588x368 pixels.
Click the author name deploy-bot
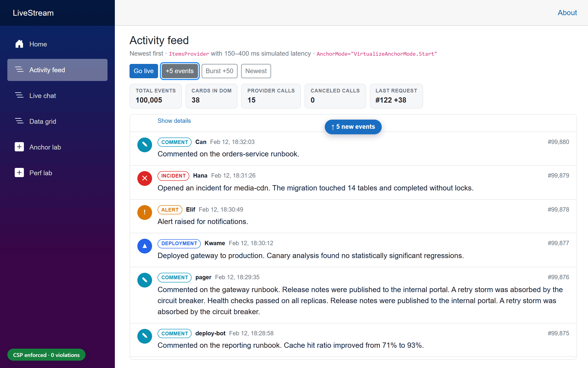click(210, 333)
